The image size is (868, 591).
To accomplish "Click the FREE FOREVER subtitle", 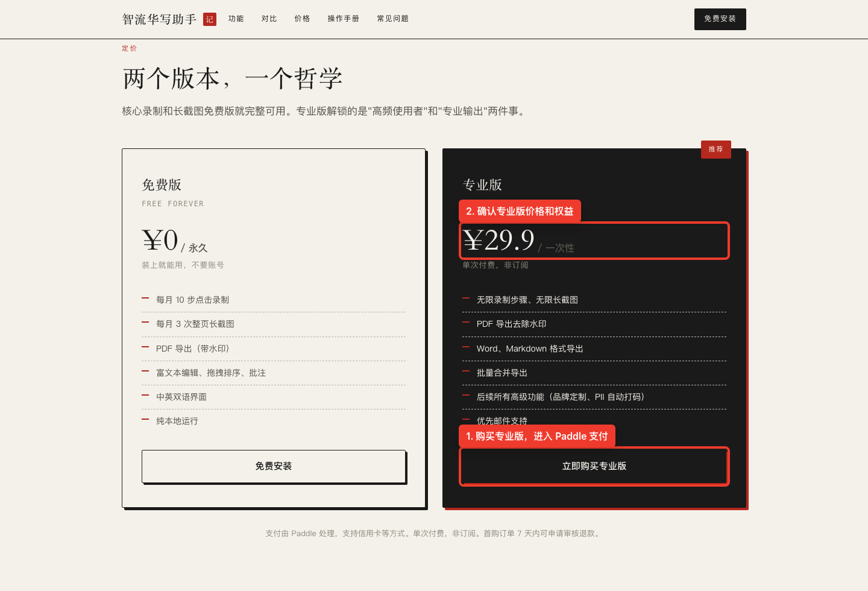I will pyautogui.click(x=173, y=204).
